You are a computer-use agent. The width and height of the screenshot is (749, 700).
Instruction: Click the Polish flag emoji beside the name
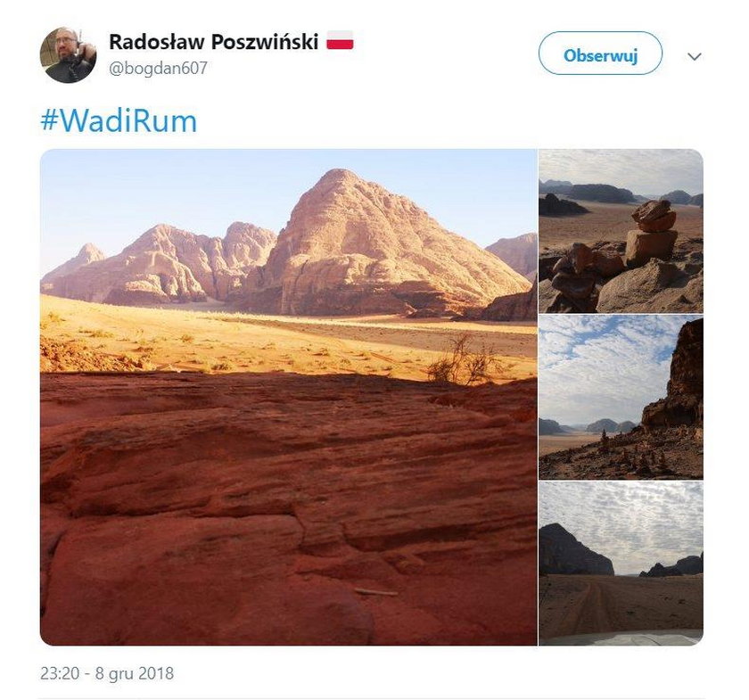point(340,40)
